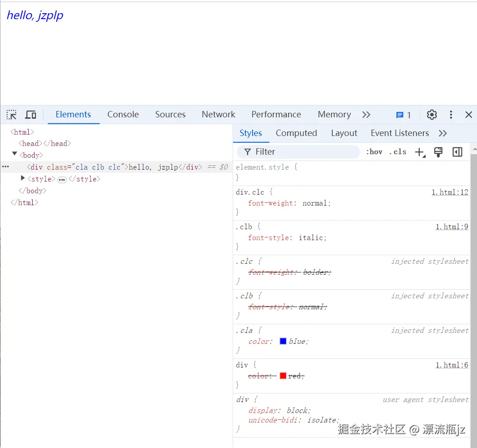The height and width of the screenshot is (448, 477).
Task: Follow the 1.html:9 source link
Action: pos(452,227)
